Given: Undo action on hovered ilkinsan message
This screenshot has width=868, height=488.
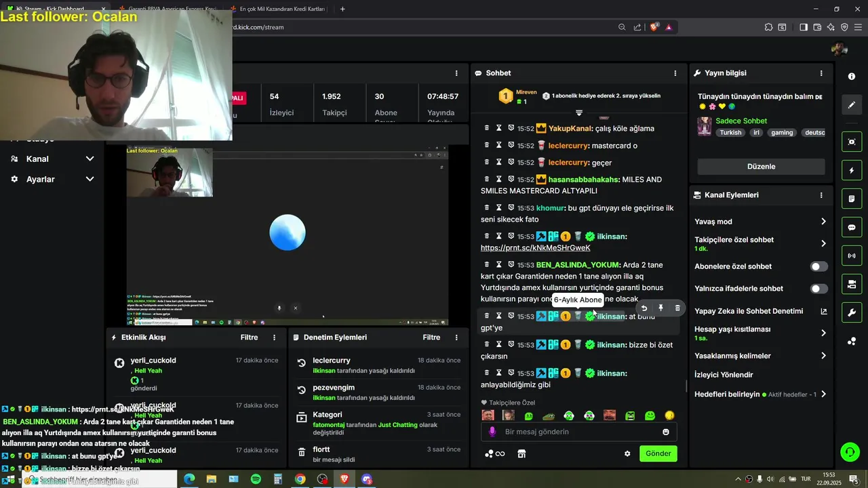Looking at the screenshot, I should click(644, 308).
